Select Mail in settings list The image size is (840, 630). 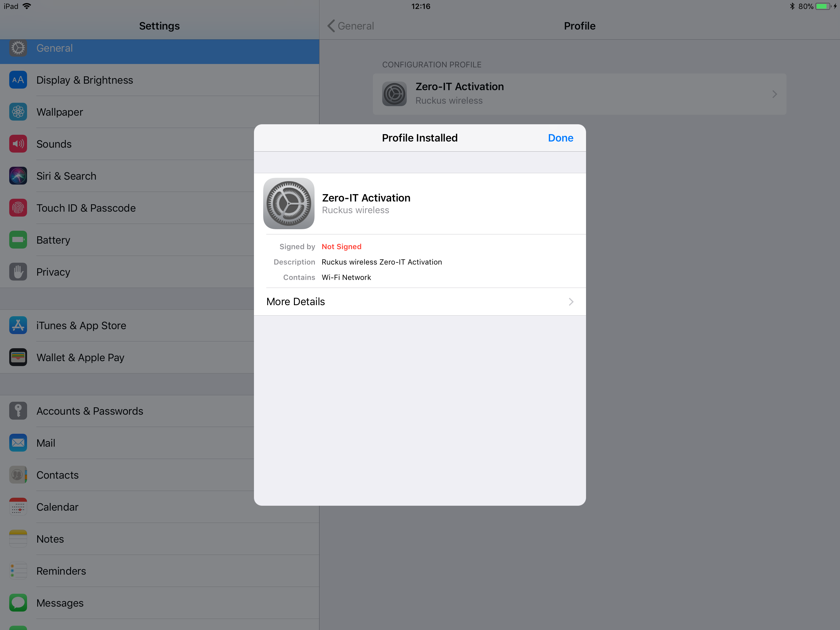coord(46,443)
